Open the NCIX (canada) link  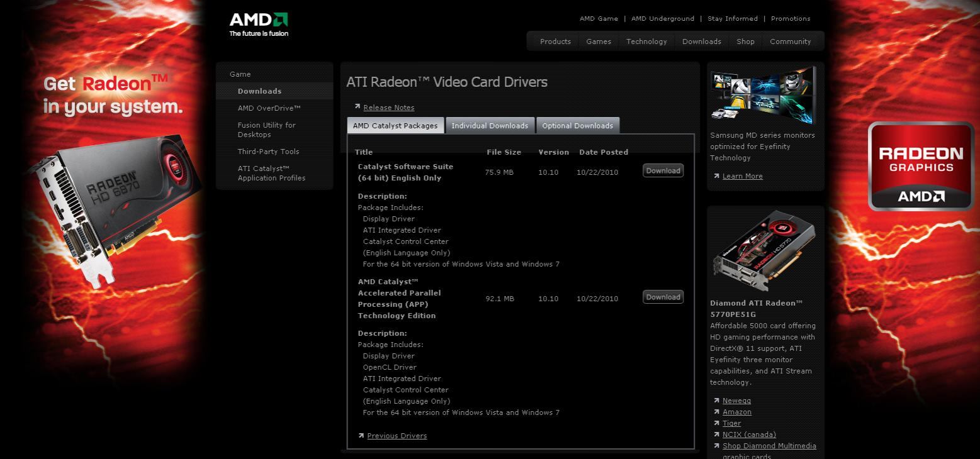[749, 434]
